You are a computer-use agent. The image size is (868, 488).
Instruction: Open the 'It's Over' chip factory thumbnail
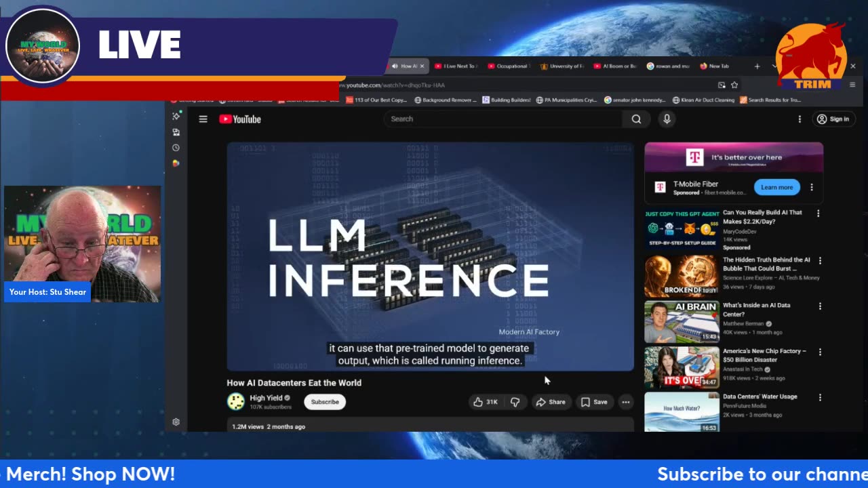point(682,367)
